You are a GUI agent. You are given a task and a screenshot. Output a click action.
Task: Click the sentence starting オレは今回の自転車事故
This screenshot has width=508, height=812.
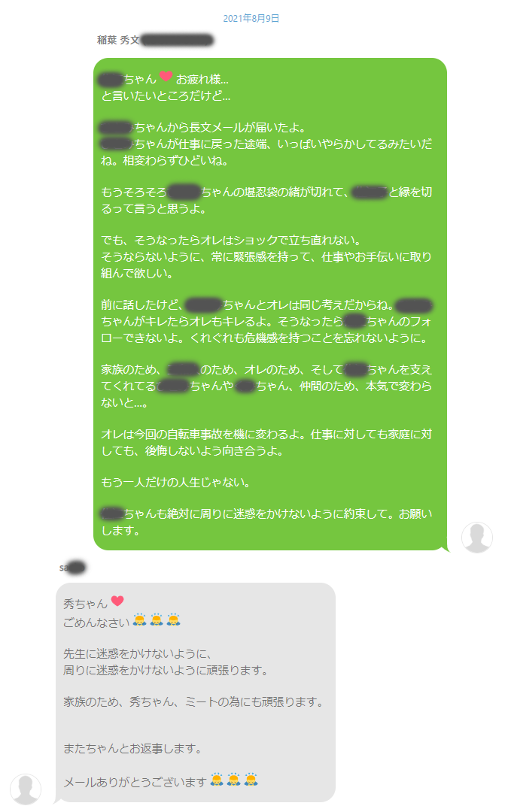point(266,442)
